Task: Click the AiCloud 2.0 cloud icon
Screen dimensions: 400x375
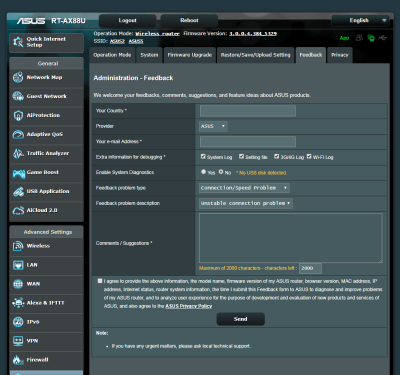Action: click(x=18, y=210)
